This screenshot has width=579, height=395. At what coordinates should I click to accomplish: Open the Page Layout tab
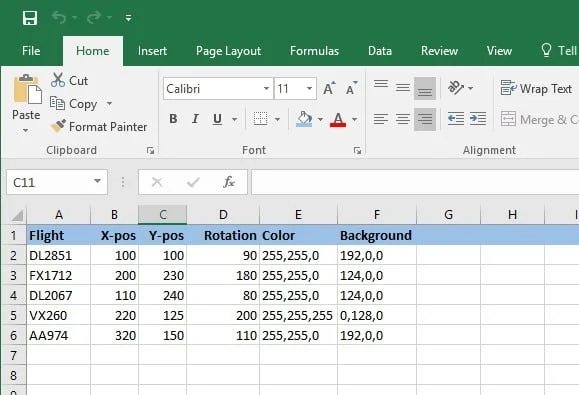point(228,51)
